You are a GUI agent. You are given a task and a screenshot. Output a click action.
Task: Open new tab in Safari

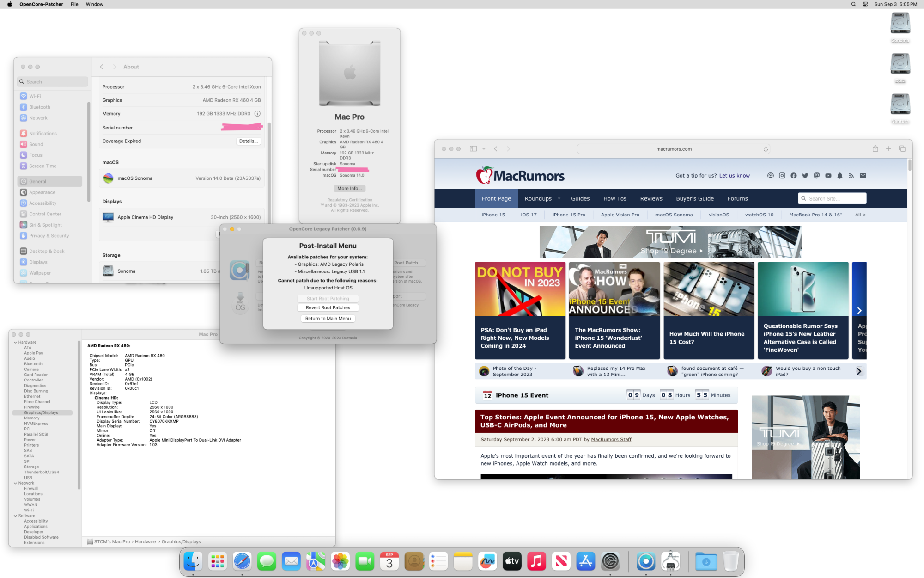tap(888, 149)
